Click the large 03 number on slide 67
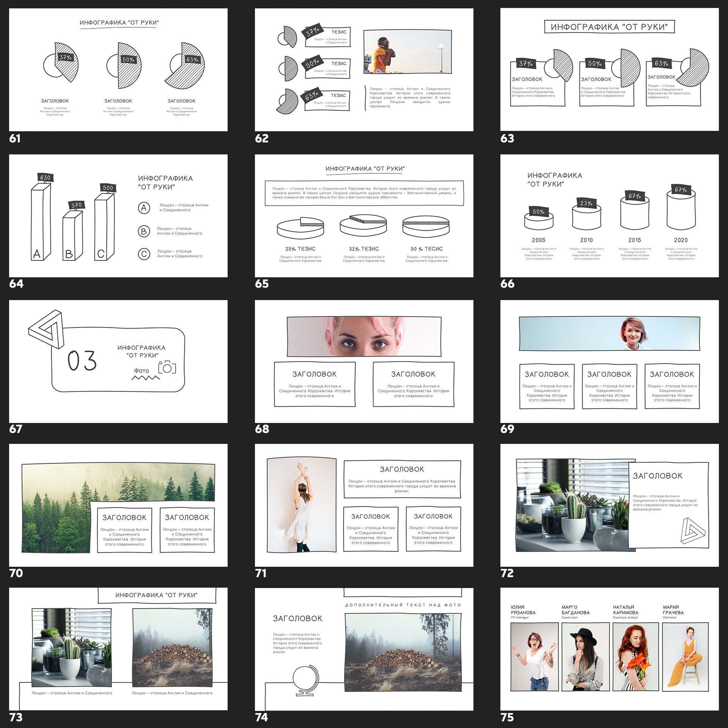The image size is (728, 728). click(82, 361)
